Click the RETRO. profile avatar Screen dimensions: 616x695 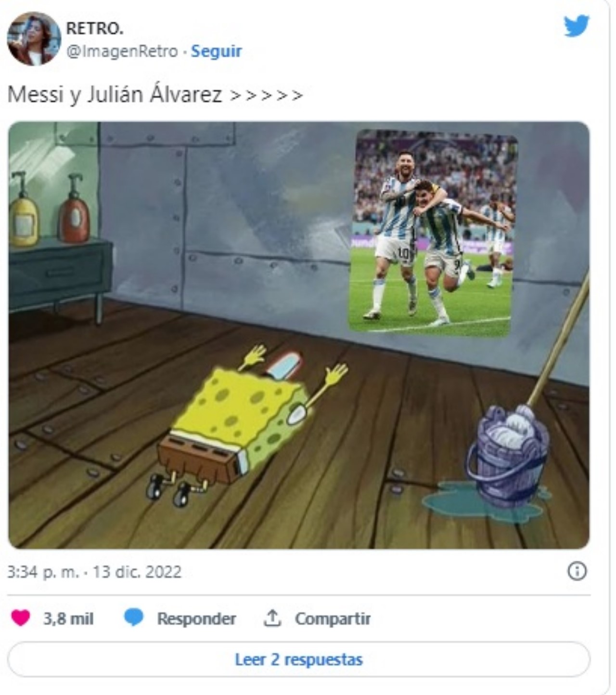[34, 39]
